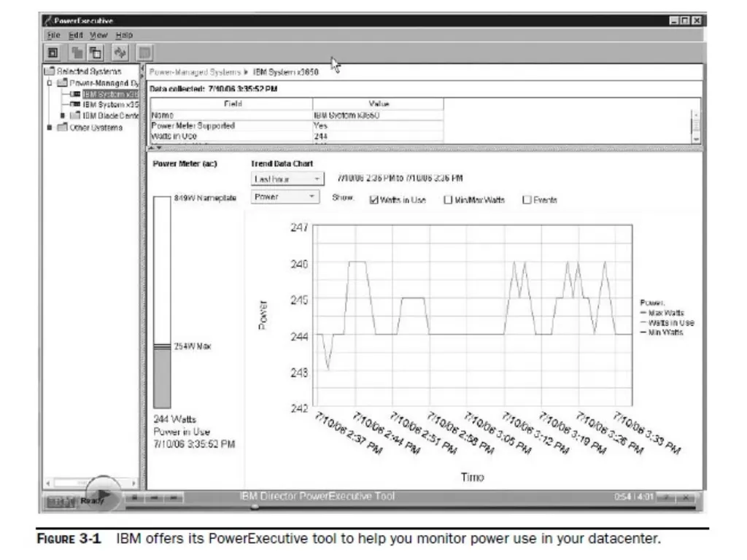The image size is (747, 560).
Task: Click the Field column header
Action: coord(232,104)
